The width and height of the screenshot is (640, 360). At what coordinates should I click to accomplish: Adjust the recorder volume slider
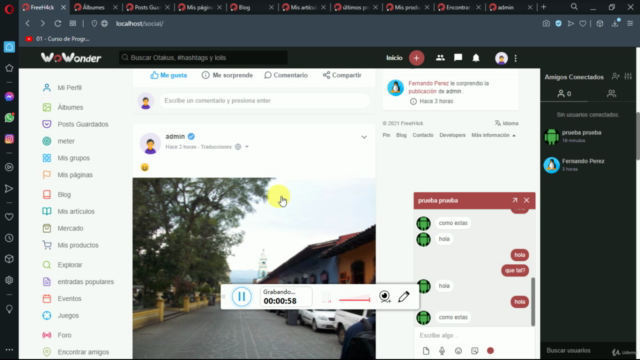click(x=354, y=300)
